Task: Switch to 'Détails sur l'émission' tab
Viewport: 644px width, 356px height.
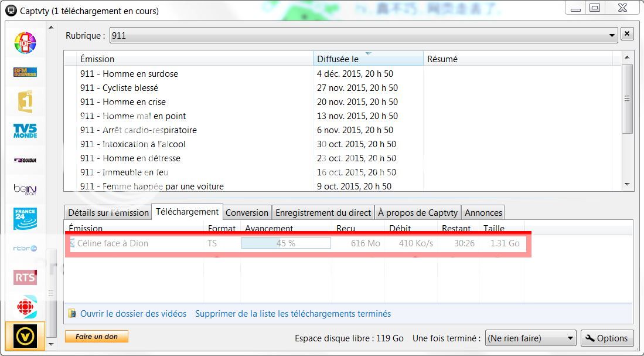Action: coord(108,213)
